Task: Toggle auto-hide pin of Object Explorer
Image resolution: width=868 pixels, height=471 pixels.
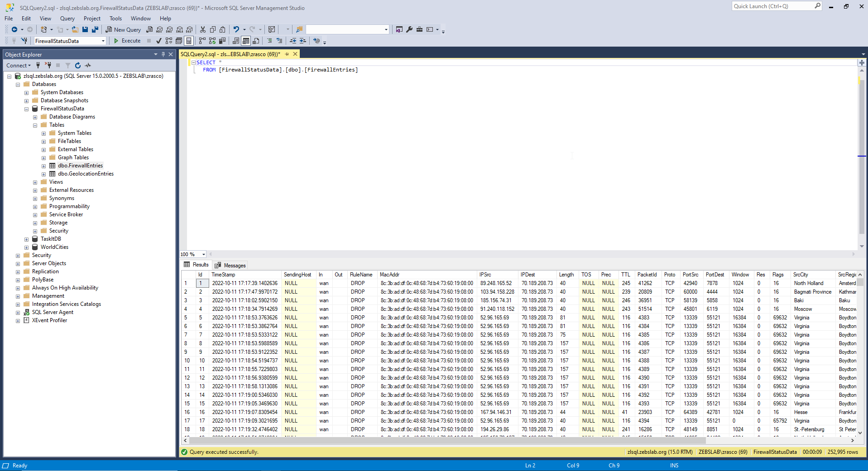Action: pyautogui.click(x=163, y=54)
